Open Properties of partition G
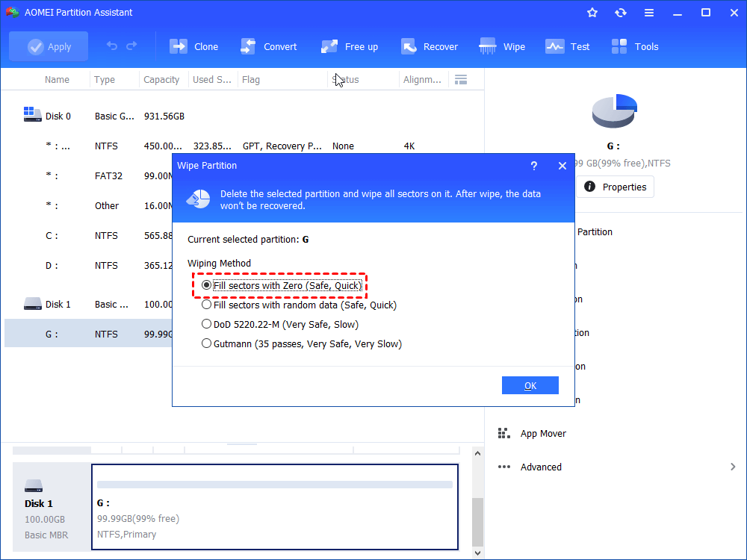 coord(615,187)
